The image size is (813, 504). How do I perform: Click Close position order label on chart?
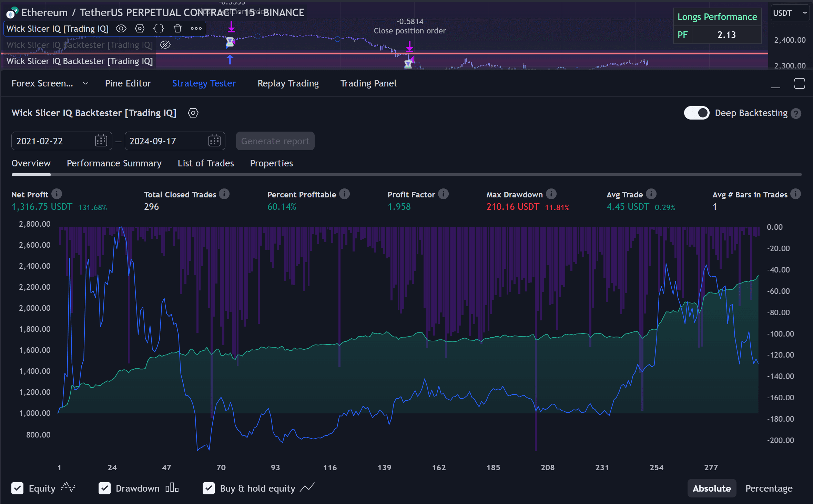[409, 31]
